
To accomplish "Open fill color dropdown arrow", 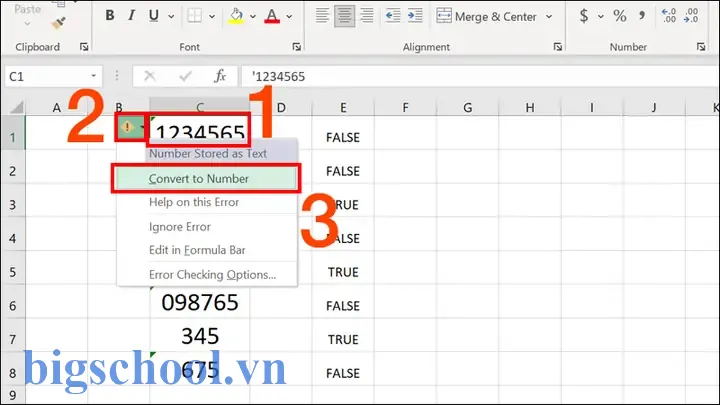I will (x=253, y=17).
